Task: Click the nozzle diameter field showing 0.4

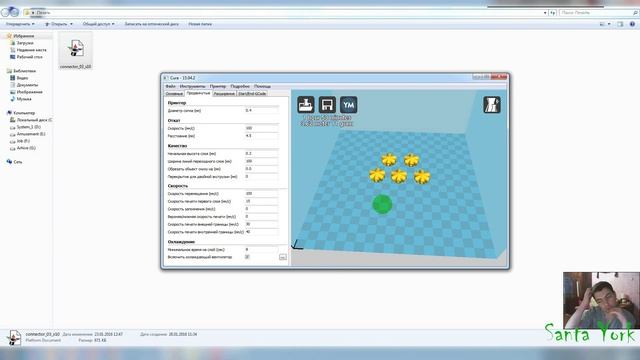Action: click(262, 111)
